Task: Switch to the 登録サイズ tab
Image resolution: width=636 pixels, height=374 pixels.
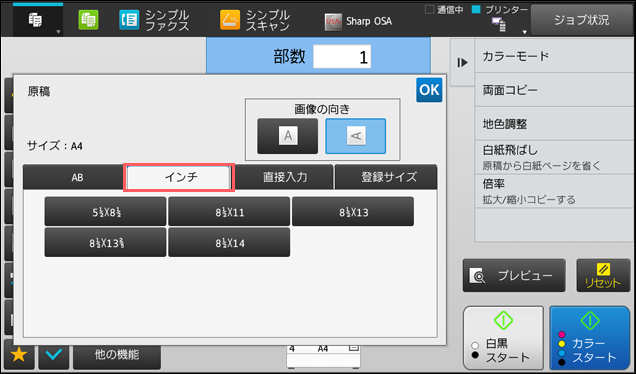Action: coord(386,177)
